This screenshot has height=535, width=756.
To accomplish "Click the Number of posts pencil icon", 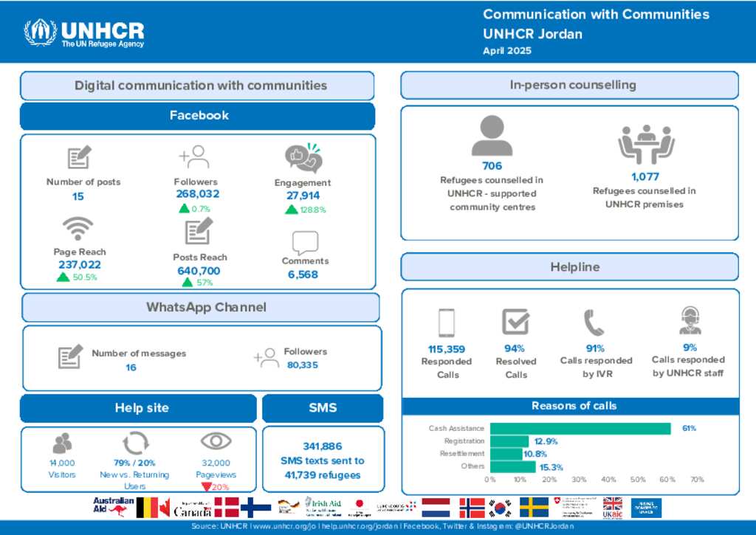I will [79, 158].
